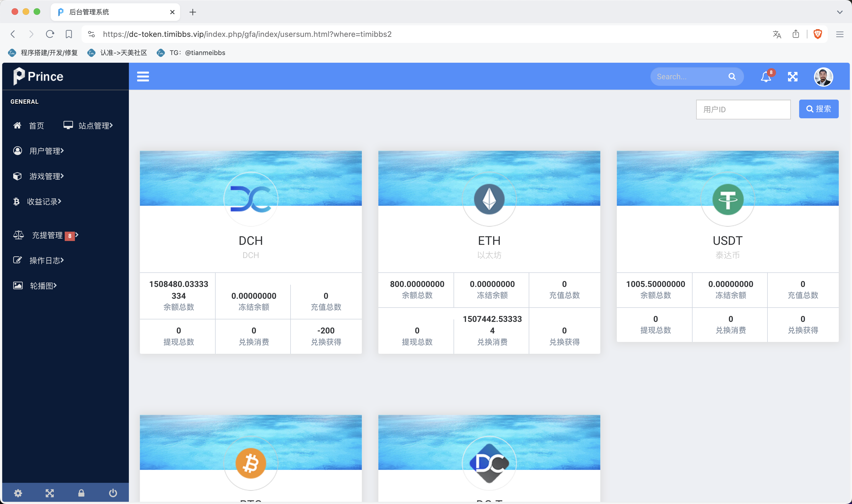Toggle the hamburger sidebar menu

tap(143, 76)
